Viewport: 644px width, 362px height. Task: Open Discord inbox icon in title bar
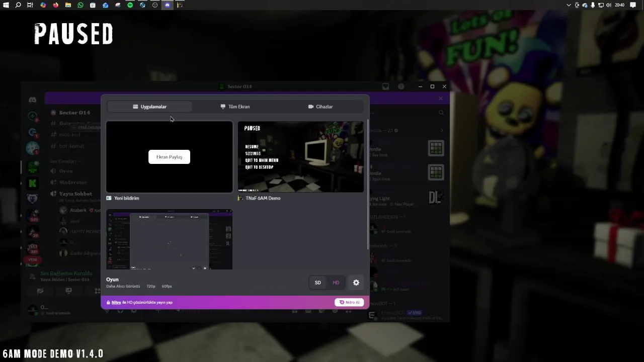[x=386, y=86]
